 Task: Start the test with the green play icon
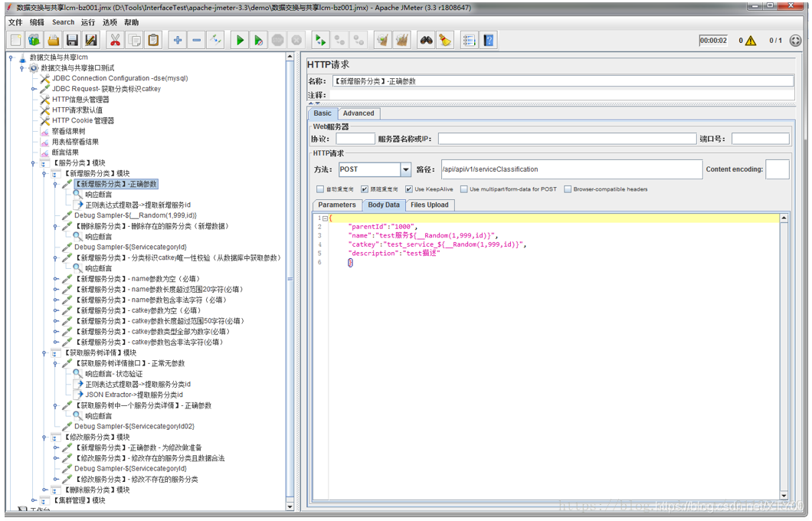240,40
